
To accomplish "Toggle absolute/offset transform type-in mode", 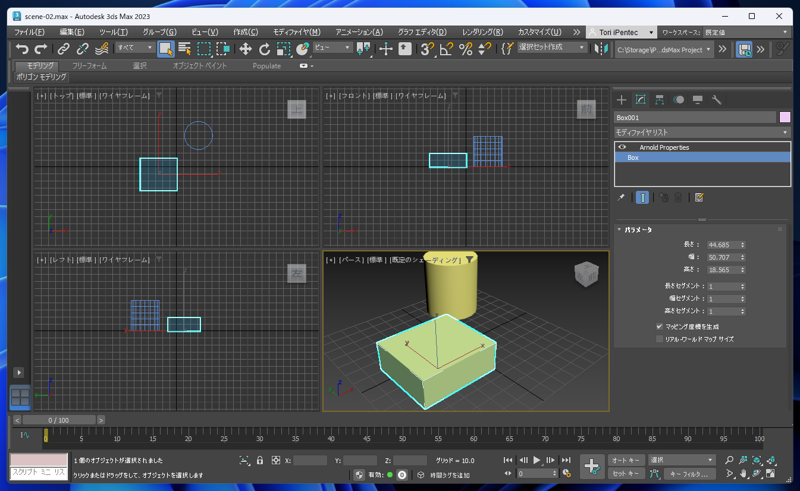I will click(276, 460).
